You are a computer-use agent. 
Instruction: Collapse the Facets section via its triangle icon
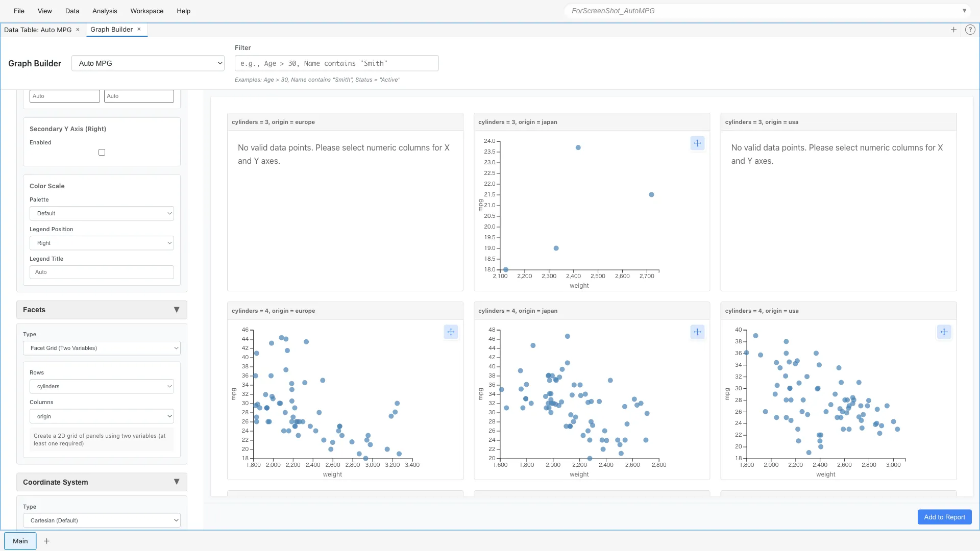click(x=177, y=309)
